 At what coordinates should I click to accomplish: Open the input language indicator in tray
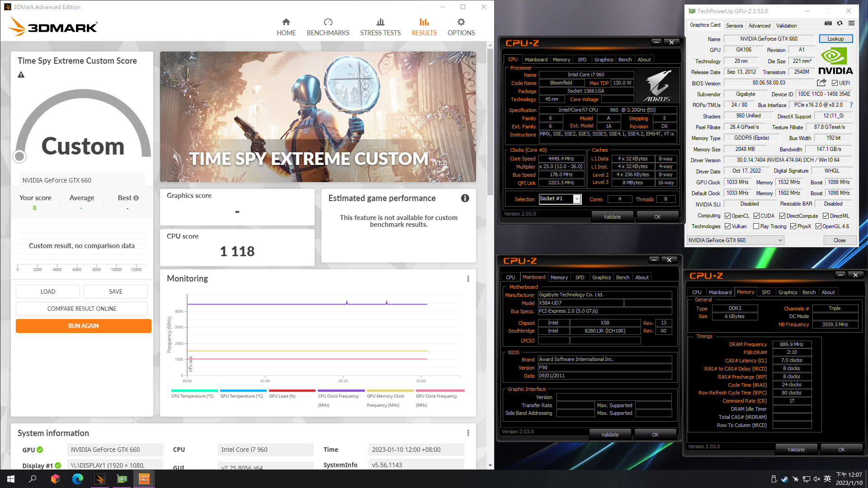pos(827,479)
